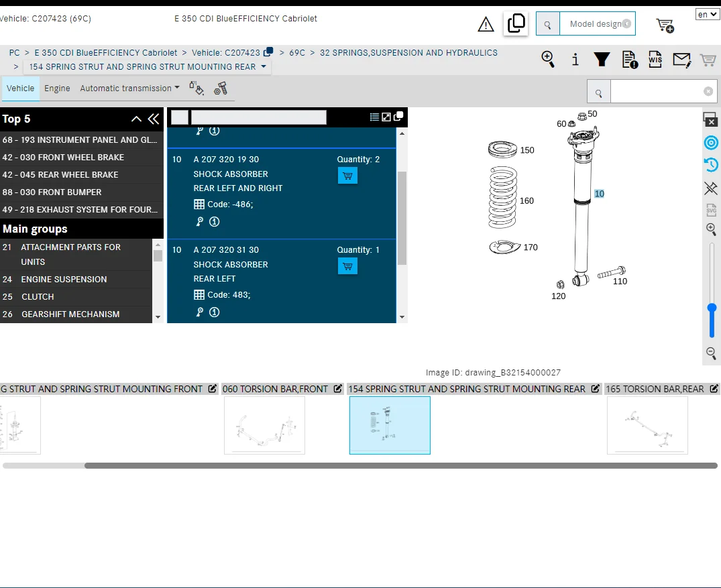Click the Model designation search magnifier button
This screenshot has height=588, width=721.
pos(548,24)
